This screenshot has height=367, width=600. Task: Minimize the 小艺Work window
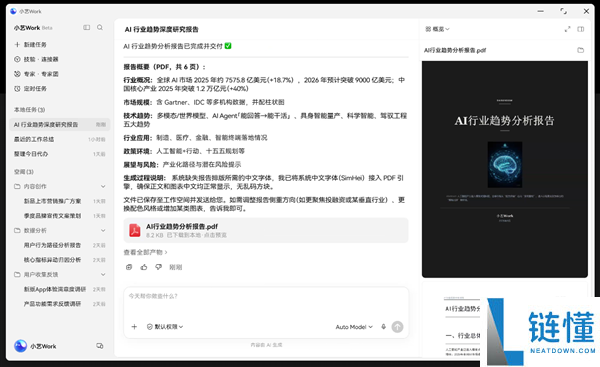pos(540,11)
